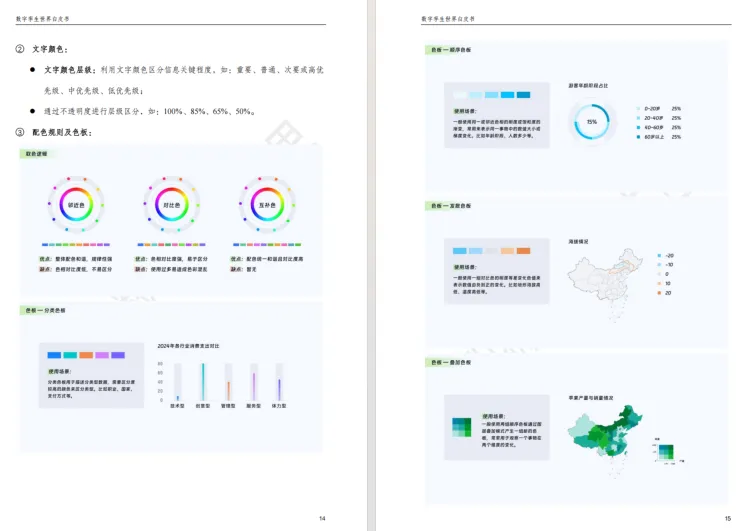Click the -10 map legend entry

point(666,265)
